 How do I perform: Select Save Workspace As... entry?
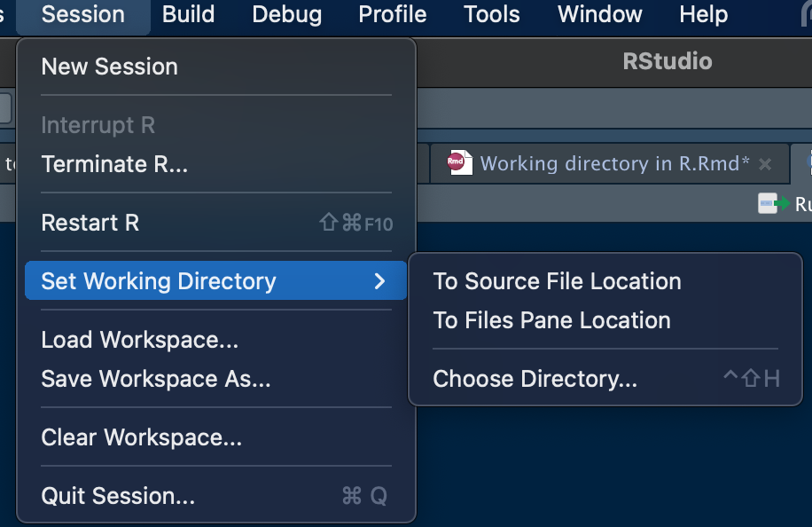(216, 379)
